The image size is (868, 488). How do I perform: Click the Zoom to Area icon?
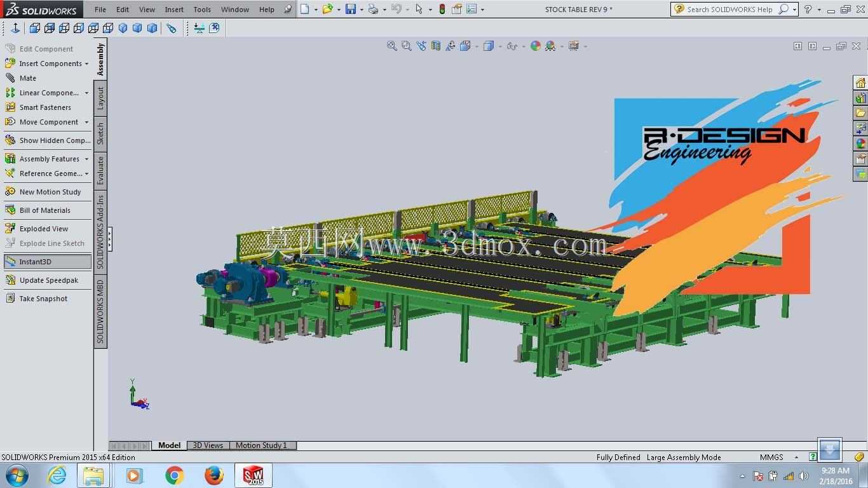[407, 46]
